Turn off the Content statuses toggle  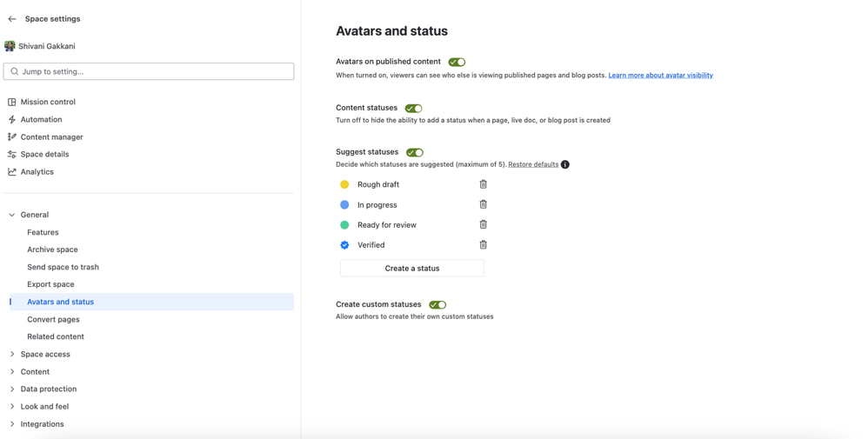414,109
